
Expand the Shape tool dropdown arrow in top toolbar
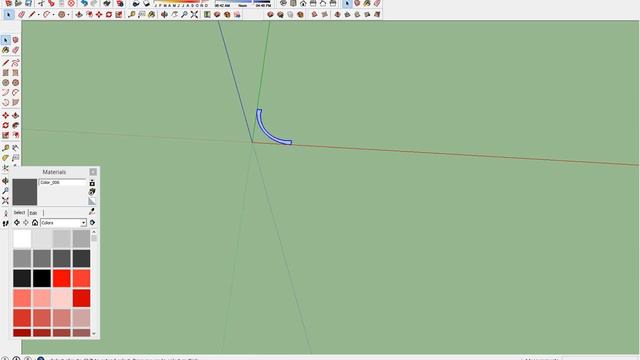[68, 15]
